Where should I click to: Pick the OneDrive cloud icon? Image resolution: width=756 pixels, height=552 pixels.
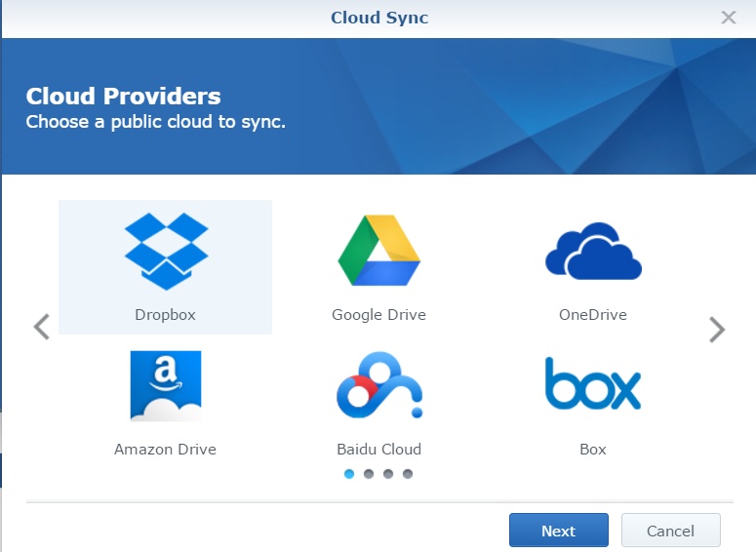(593, 251)
